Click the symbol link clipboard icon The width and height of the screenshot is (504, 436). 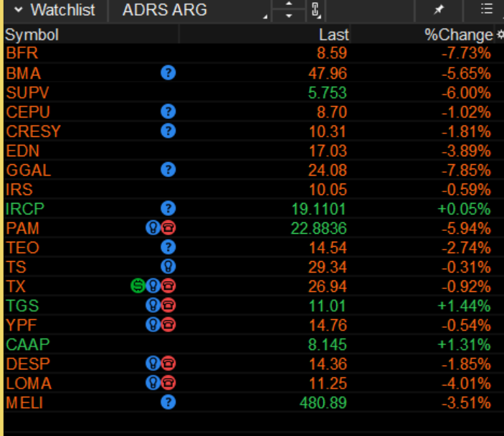tap(315, 9)
